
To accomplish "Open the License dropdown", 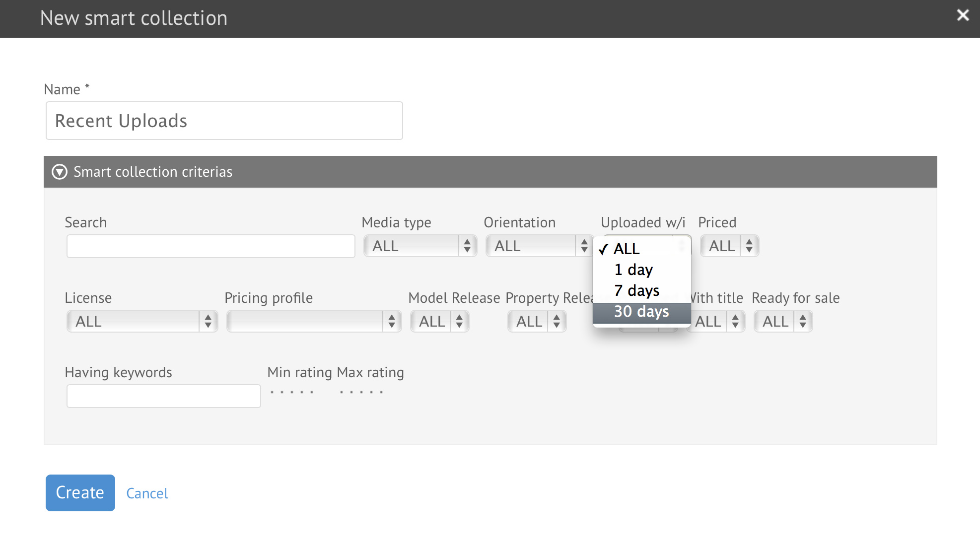I will point(142,322).
